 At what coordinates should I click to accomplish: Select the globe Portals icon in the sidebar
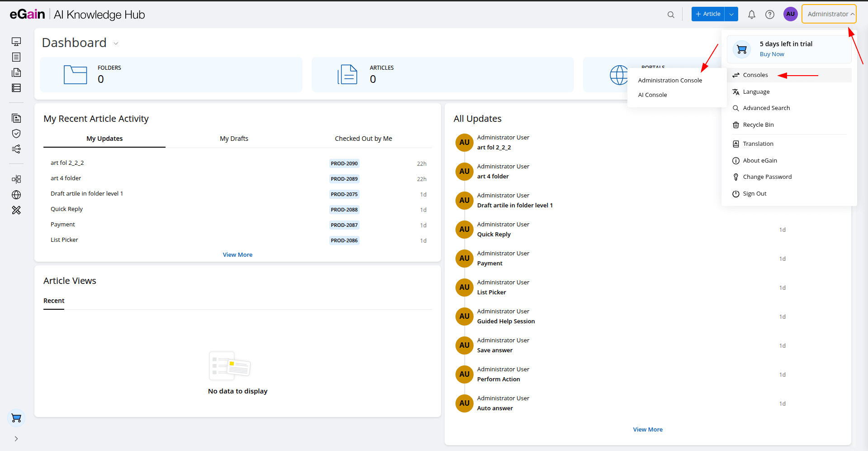pyautogui.click(x=16, y=195)
